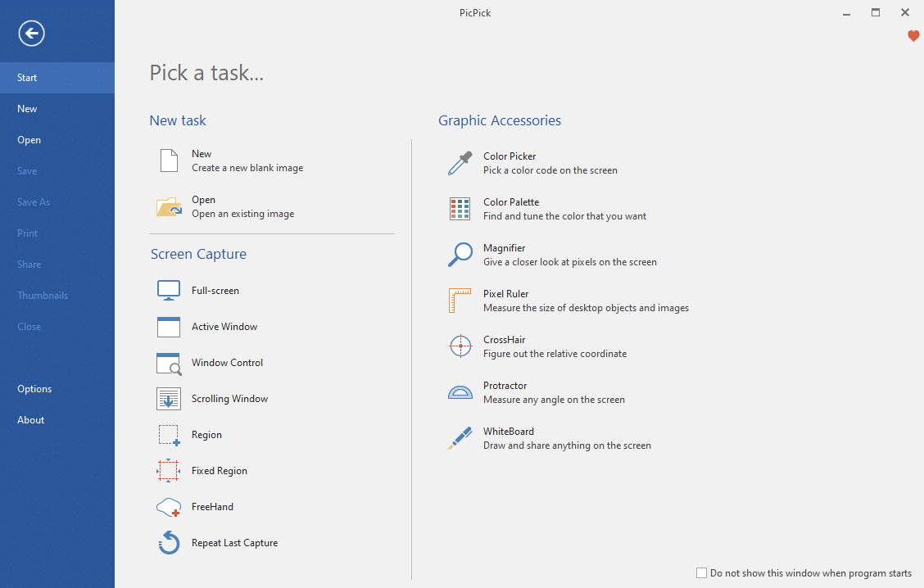Enable 'Do not show this window' checkbox

tap(701, 573)
